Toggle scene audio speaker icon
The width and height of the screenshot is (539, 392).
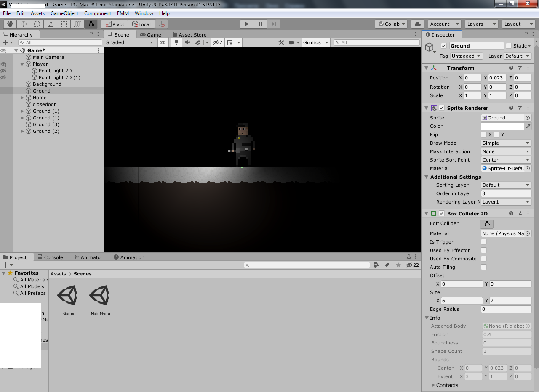(187, 42)
